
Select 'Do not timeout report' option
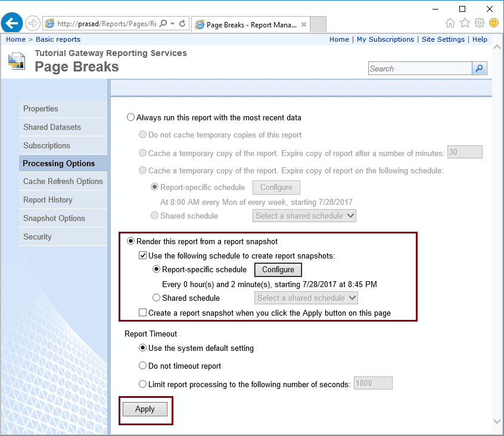pyautogui.click(x=142, y=365)
